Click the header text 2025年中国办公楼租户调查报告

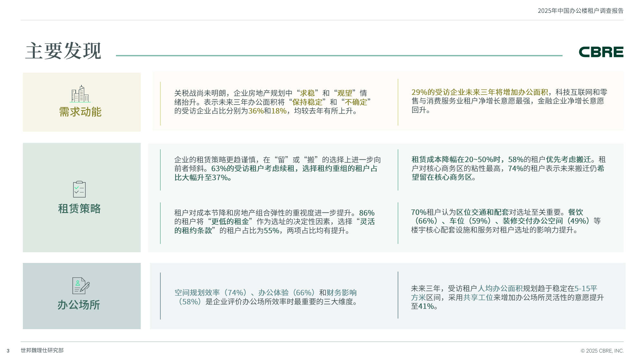[x=581, y=11]
